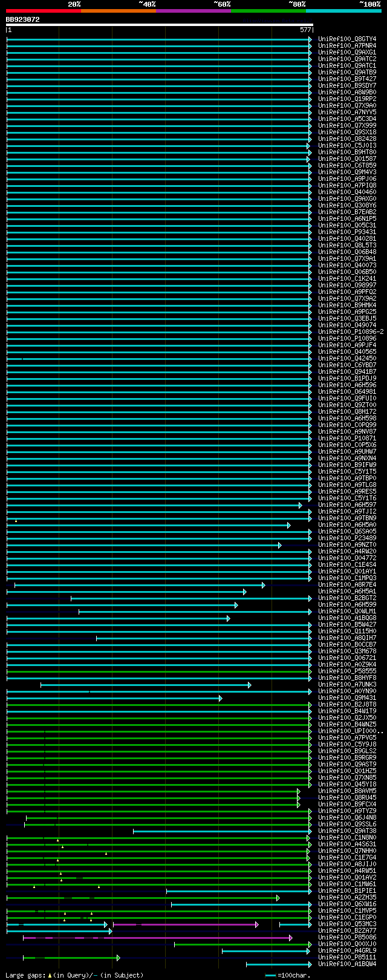Select the UniRef100_P93431 label

(x=347, y=232)
